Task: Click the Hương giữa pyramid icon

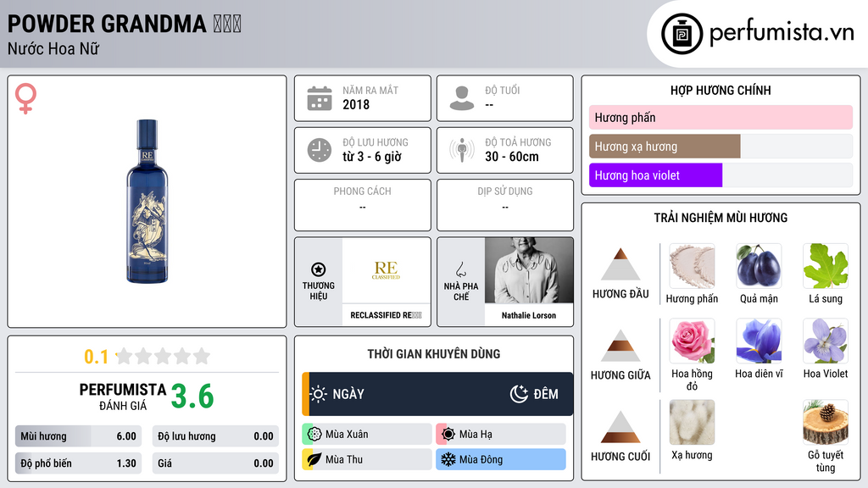Action: click(x=620, y=346)
